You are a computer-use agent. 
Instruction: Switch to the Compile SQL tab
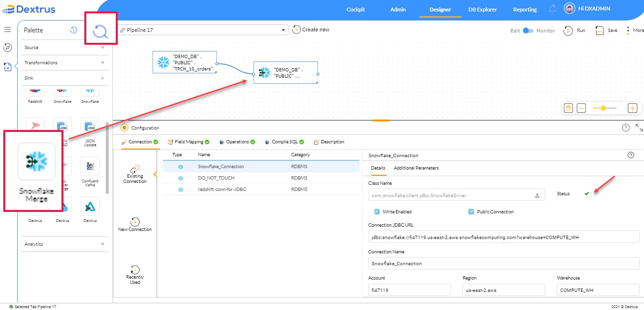(x=285, y=142)
